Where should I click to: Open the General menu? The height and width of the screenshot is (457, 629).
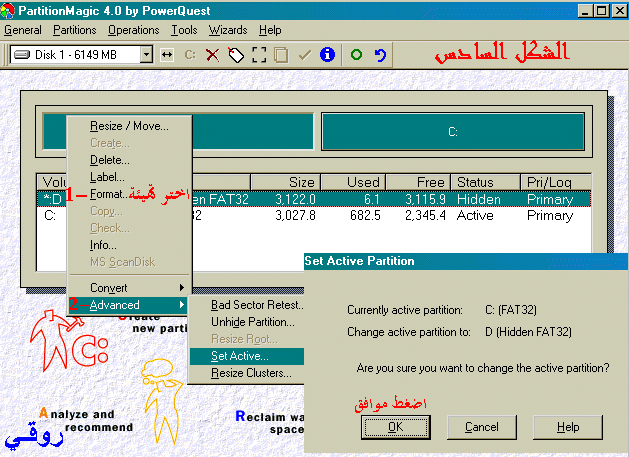[x=23, y=30]
